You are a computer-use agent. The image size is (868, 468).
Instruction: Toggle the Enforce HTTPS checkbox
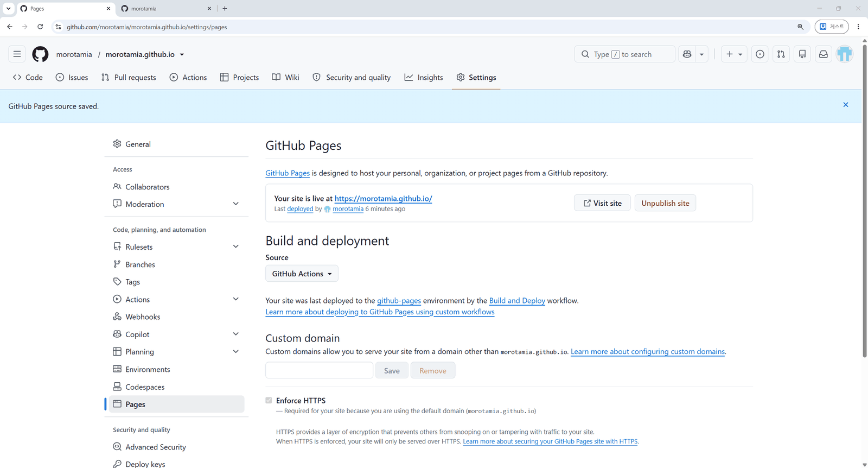coord(269,400)
